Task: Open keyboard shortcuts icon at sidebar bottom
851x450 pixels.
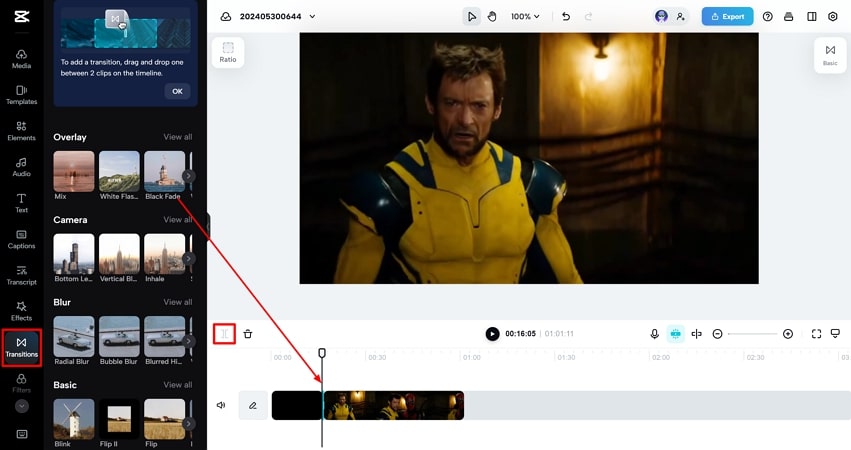Action: click(x=22, y=434)
